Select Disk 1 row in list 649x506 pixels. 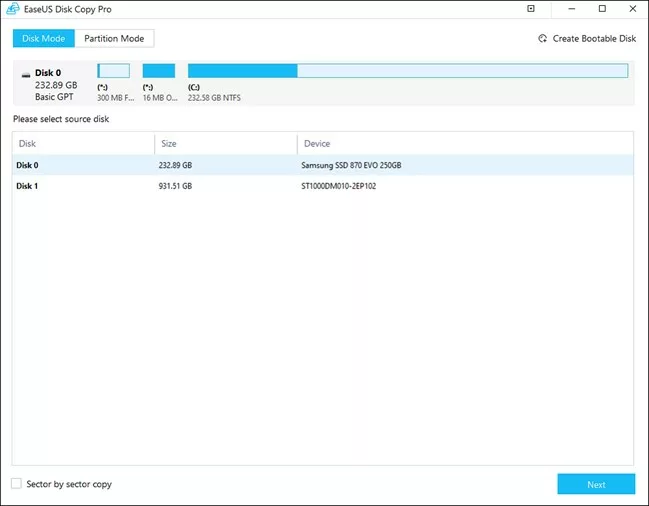tap(323, 186)
